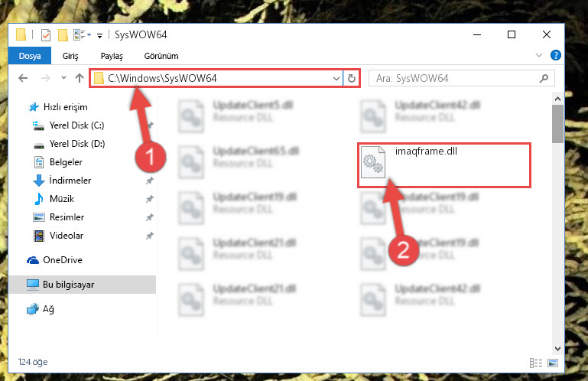Screen dimensions: 588x381
Task: Go up one folder level
Action: click(x=79, y=78)
